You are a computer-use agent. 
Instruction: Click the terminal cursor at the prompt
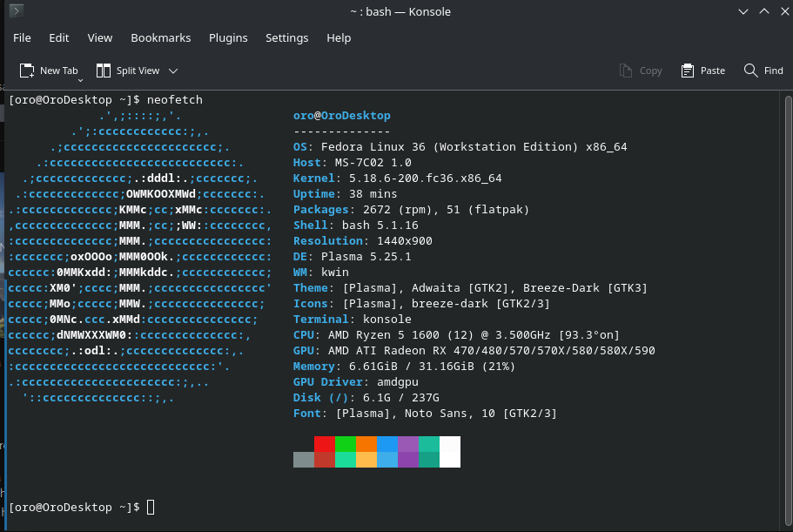tap(151, 508)
